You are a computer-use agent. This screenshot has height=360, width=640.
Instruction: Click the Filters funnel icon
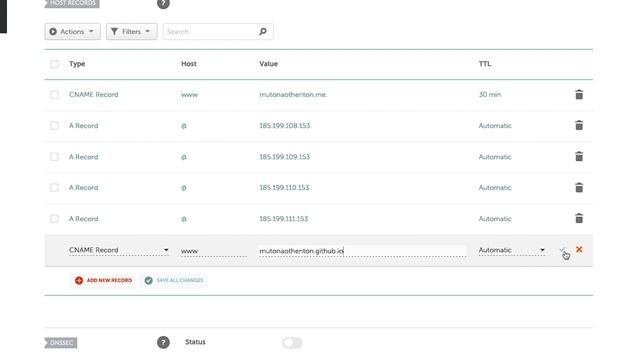click(x=114, y=31)
